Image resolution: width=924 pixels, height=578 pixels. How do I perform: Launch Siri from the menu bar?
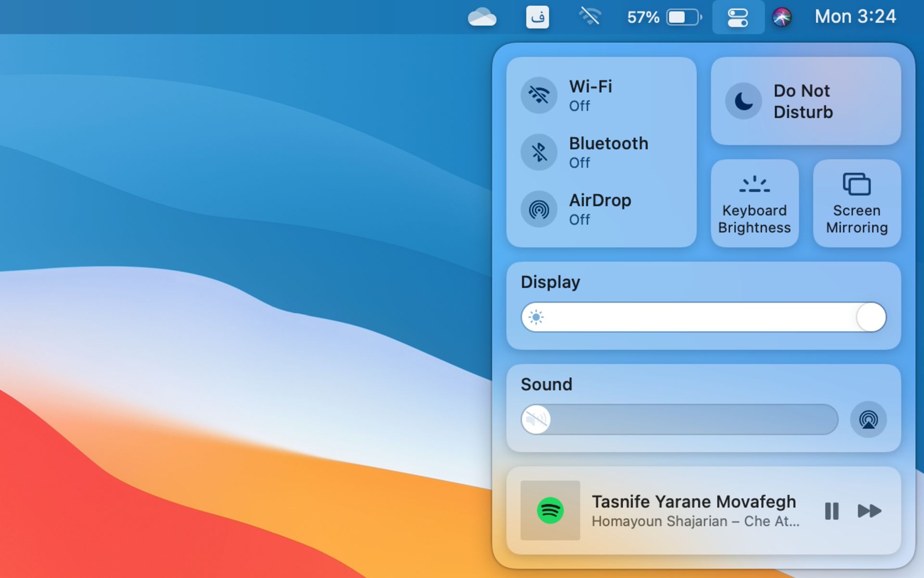click(x=782, y=17)
